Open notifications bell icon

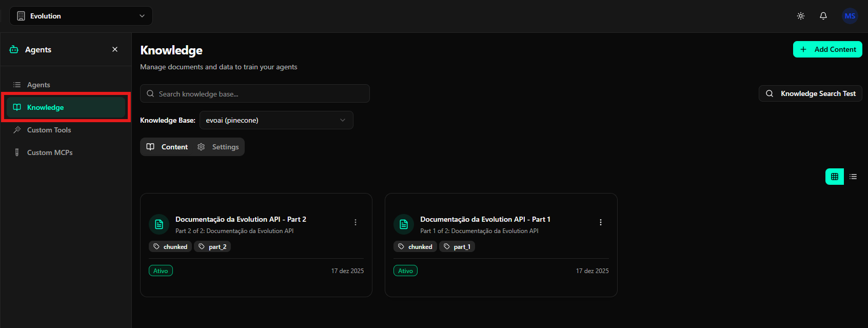click(823, 16)
